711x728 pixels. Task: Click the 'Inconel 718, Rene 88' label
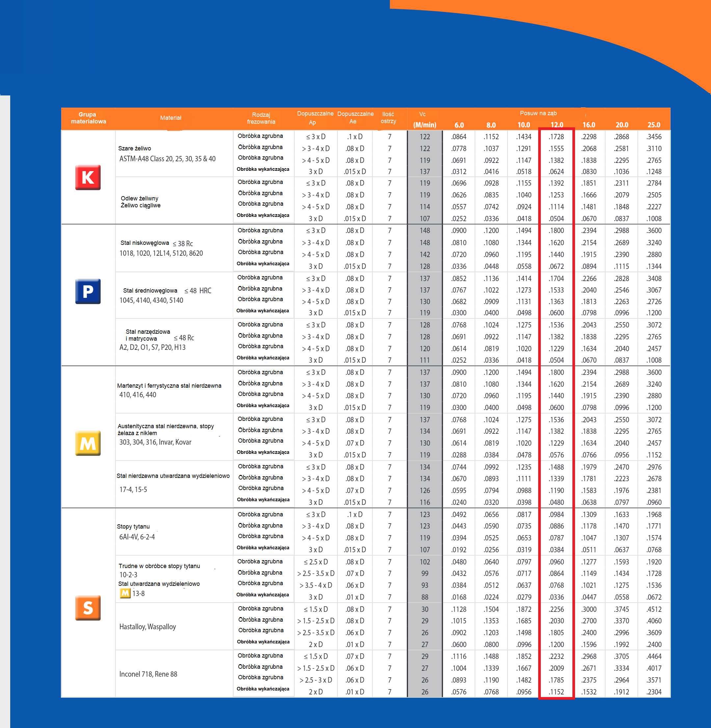148,674
